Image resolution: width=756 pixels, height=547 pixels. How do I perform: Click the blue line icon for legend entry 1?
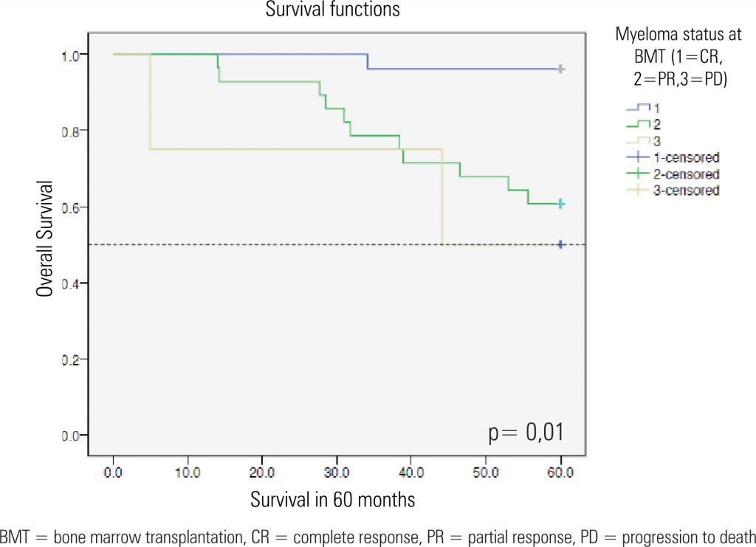coord(640,108)
